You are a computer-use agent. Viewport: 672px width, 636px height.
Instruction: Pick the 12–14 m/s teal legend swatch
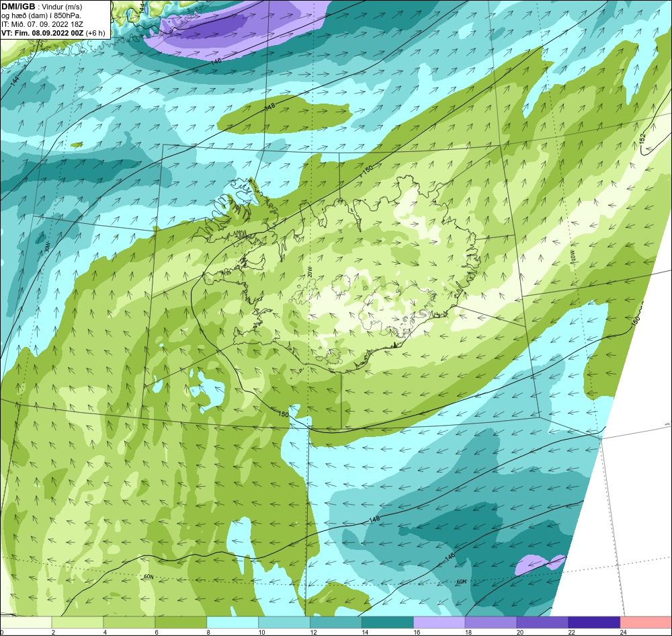pos(336,622)
